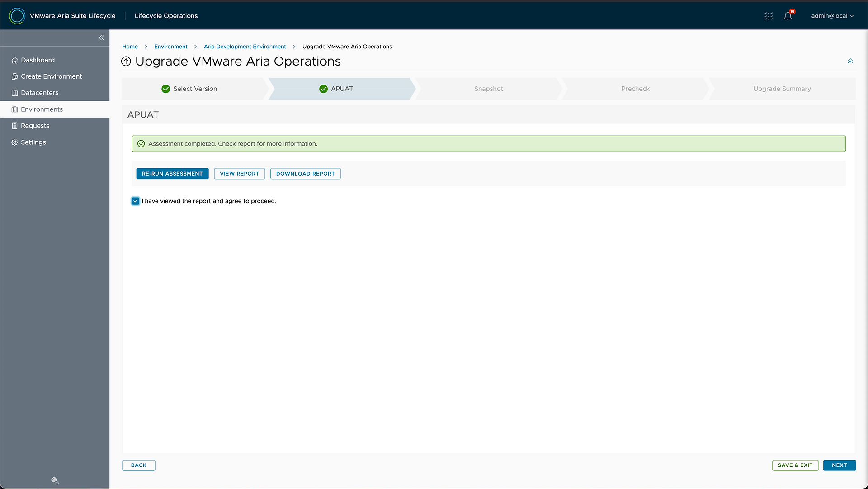Click the Upgrade VMware Aria Operations heading
The image size is (868, 489).
click(238, 62)
